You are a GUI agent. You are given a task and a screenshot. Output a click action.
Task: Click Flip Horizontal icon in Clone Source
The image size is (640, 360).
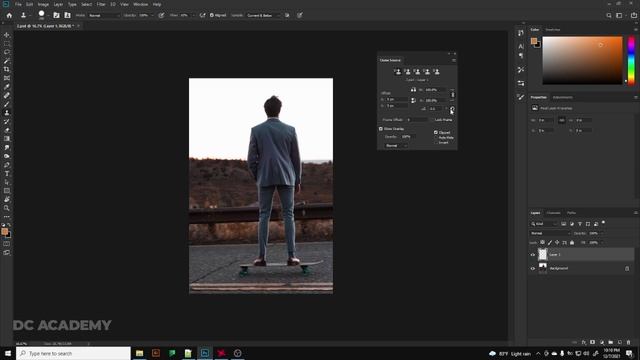413,89
